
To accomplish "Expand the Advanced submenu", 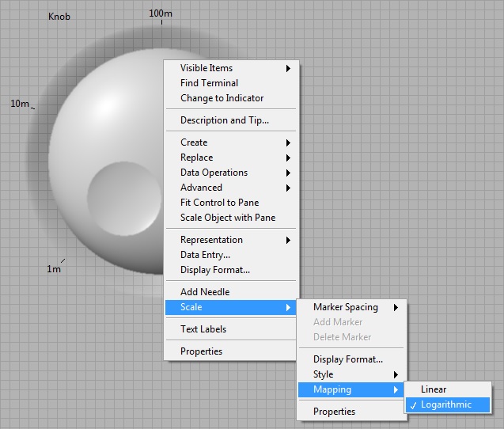I will tap(231, 188).
